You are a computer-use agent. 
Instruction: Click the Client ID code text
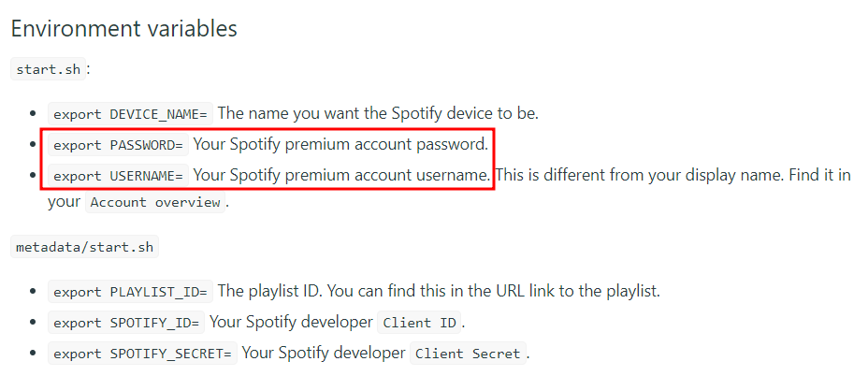pos(419,323)
